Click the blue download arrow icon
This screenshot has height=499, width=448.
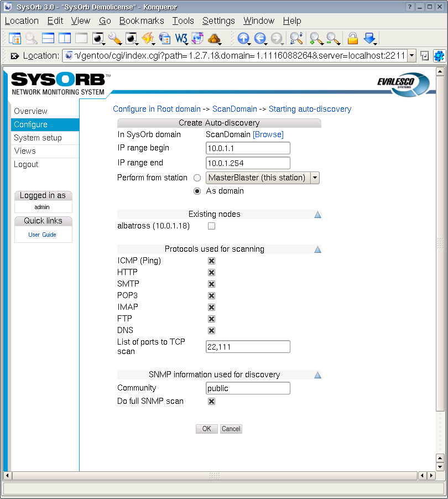(x=370, y=39)
